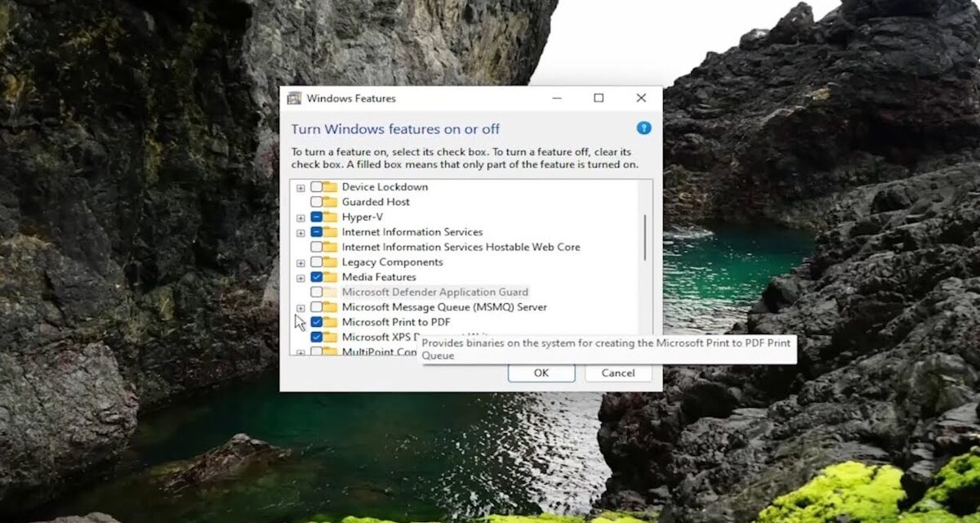
Task: Select the Hyper-V label
Action: 362,217
